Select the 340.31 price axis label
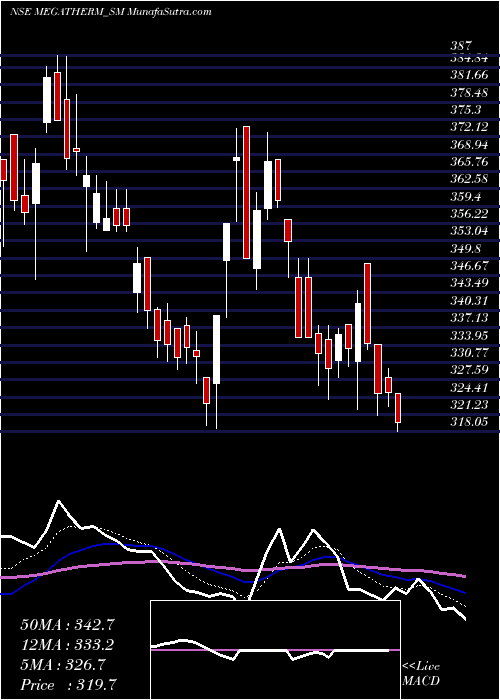The height and width of the screenshot is (700, 500). [469, 300]
